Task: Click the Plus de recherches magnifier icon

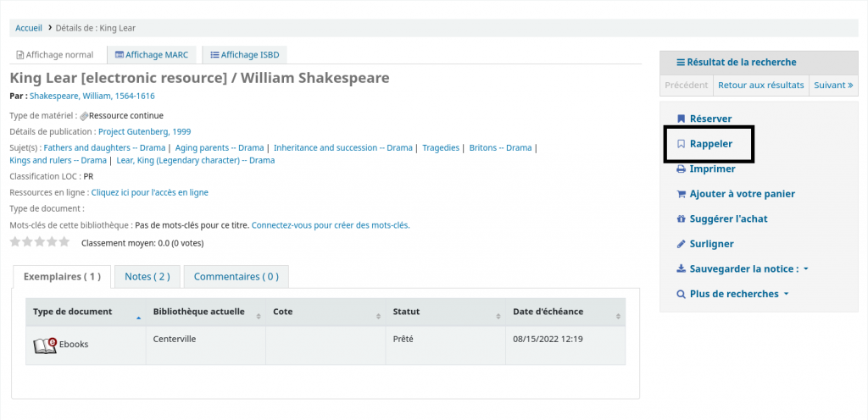Action: point(681,294)
